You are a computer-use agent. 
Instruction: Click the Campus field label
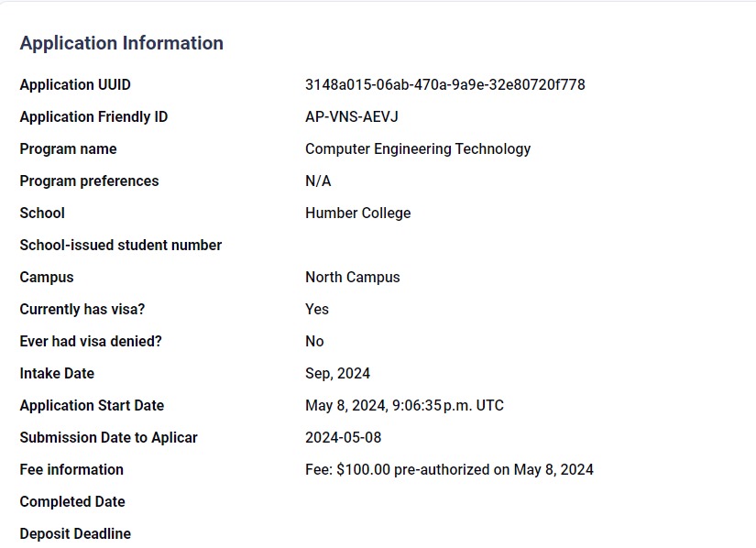(x=47, y=277)
